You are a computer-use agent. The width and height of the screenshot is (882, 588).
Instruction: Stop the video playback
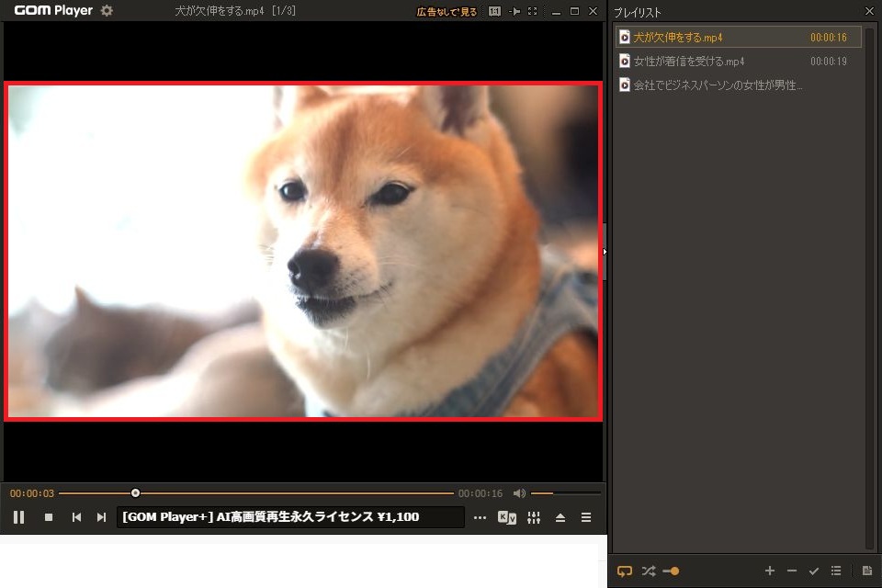[x=49, y=517]
